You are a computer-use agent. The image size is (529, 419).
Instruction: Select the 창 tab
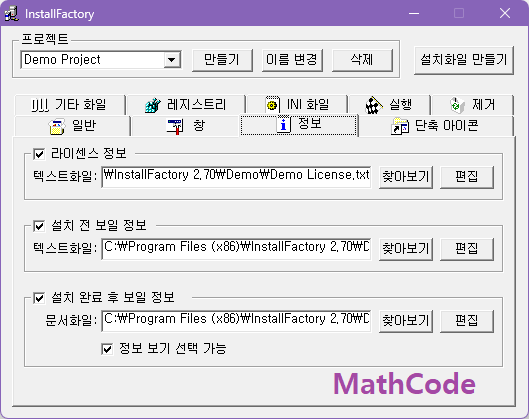pos(185,126)
